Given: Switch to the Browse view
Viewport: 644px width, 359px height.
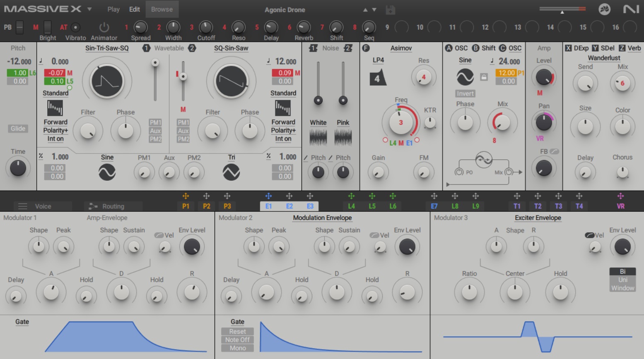Looking at the screenshot, I should (x=162, y=9).
